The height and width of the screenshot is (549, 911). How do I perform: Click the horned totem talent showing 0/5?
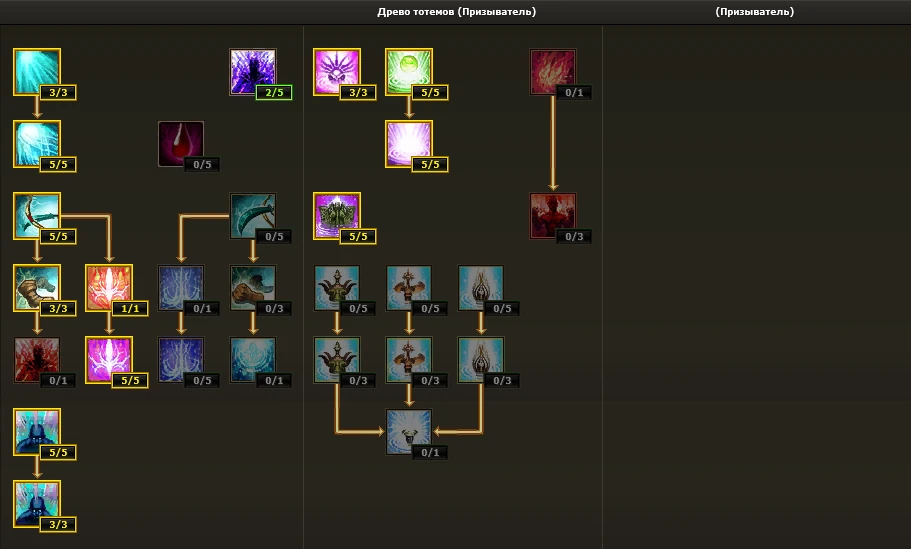pyautogui.click(x=336, y=288)
